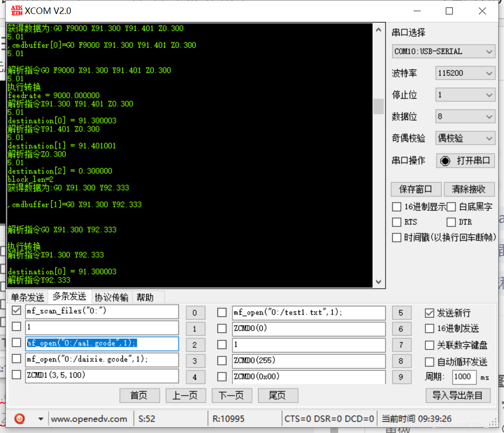Screen dimensions: 504x433
Task: Check the box beside ZCMD1(3,5,100)
Action: (x=16, y=374)
